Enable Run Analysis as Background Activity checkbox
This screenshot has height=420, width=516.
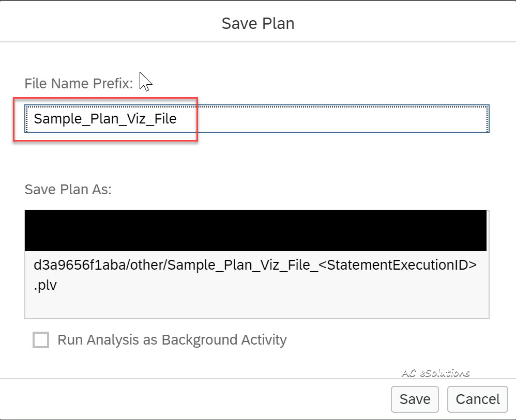tap(41, 340)
